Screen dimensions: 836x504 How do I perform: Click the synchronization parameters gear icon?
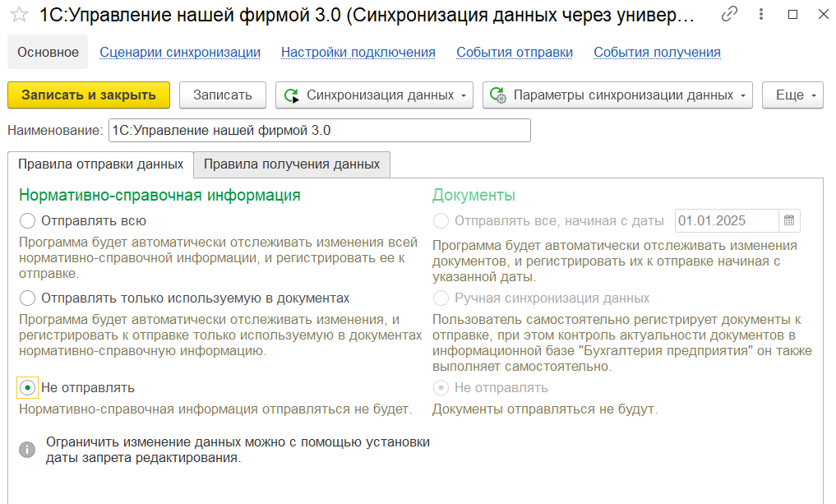497,95
